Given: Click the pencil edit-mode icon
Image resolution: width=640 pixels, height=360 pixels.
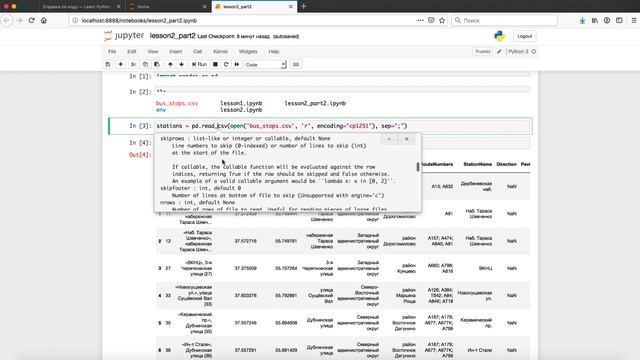Looking at the screenshot, I should [499, 51].
